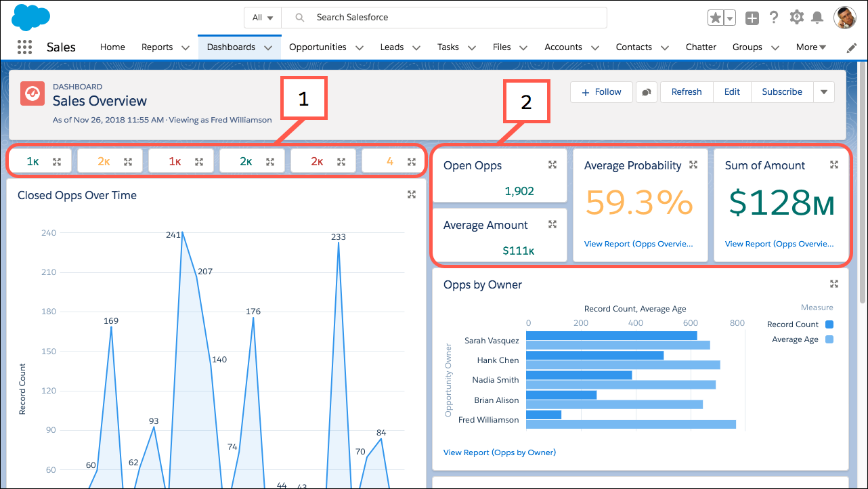Expand the Average Probability component
This screenshot has width=868, height=489.
pos(693,165)
